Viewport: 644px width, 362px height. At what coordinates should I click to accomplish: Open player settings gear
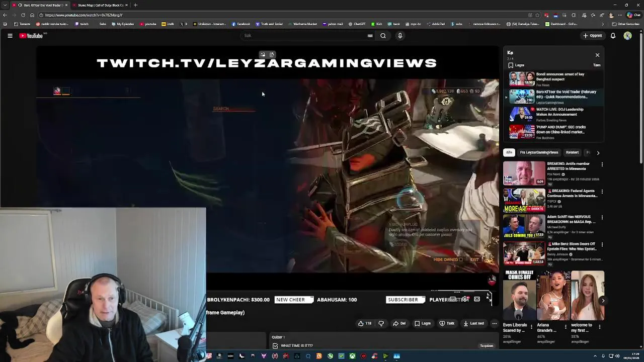pyautogui.click(x=466, y=299)
